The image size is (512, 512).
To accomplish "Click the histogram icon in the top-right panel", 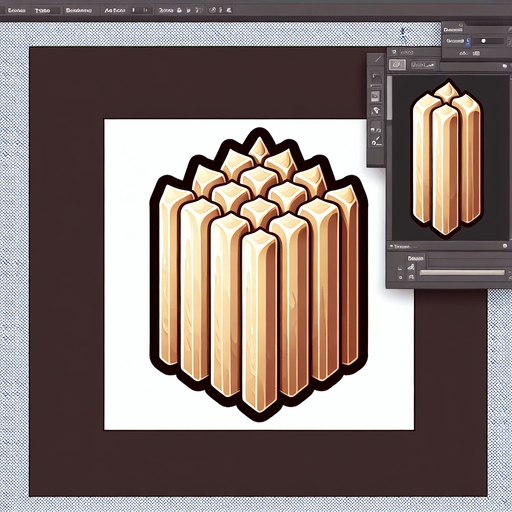I will 464,53.
